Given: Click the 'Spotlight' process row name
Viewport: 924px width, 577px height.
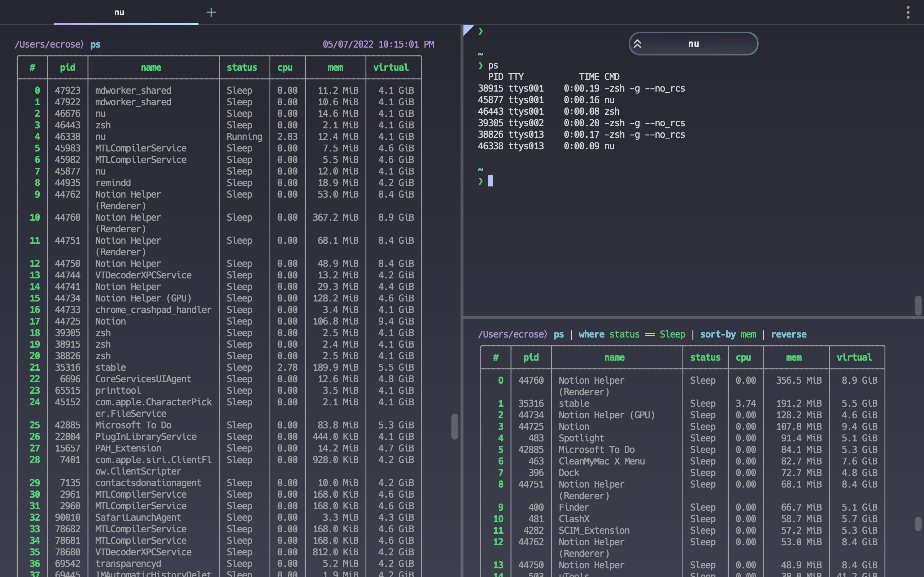Looking at the screenshot, I should pos(581,438).
